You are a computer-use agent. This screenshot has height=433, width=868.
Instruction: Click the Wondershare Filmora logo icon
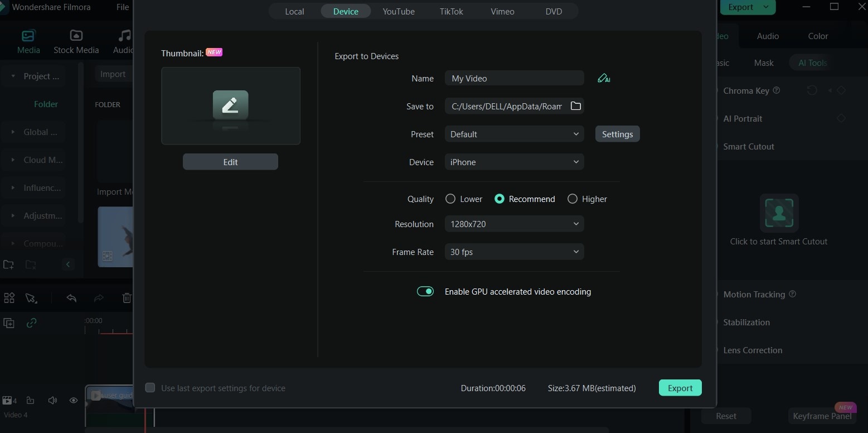4,7
